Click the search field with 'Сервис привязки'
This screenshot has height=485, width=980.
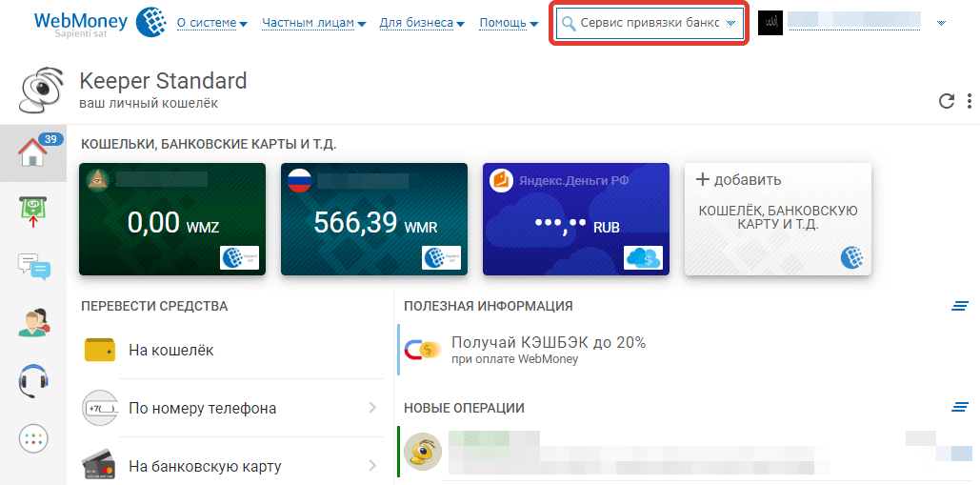click(x=648, y=23)
